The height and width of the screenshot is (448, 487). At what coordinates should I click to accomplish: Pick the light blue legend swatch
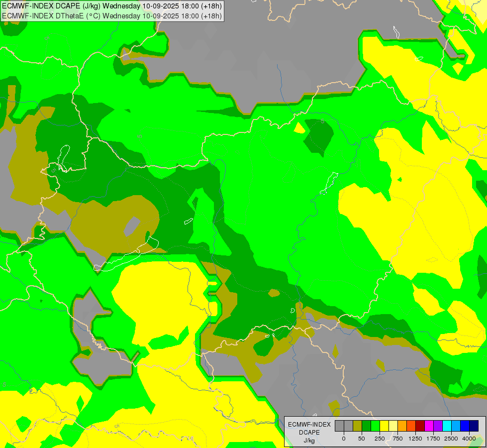tap(456, 426)
